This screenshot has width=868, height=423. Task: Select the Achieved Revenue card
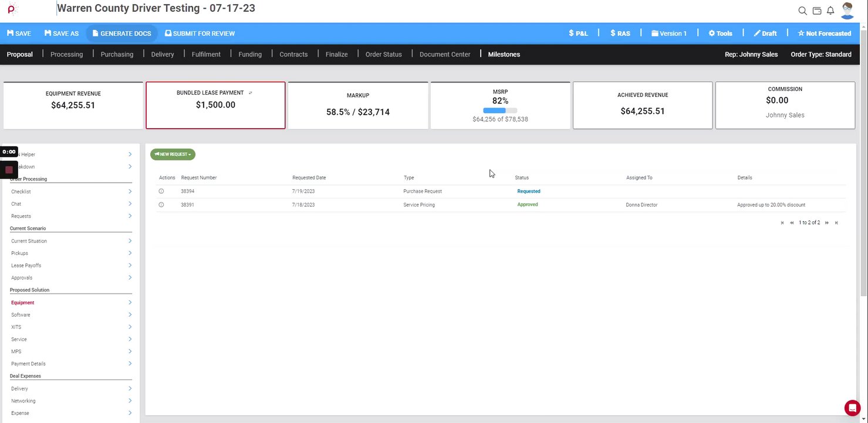click(643, 105)
